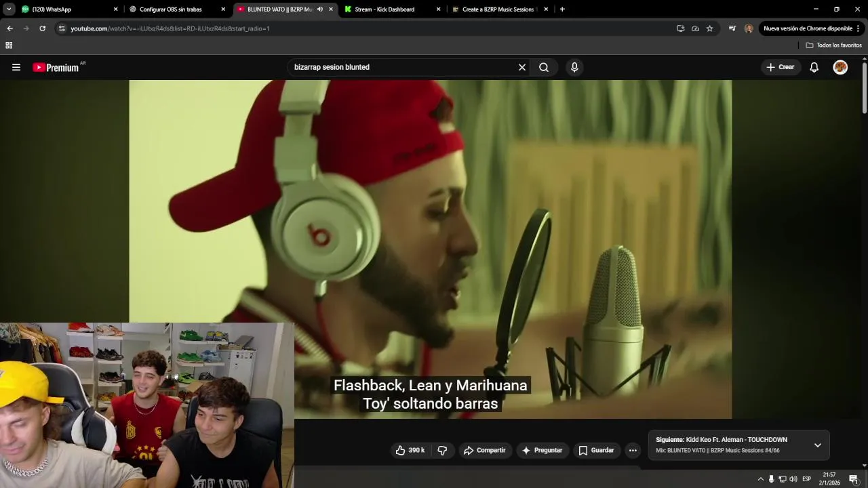The height and width of the screenshot is (488, 868).
Task: Clear the search text with the X
Action: (522, 67)
